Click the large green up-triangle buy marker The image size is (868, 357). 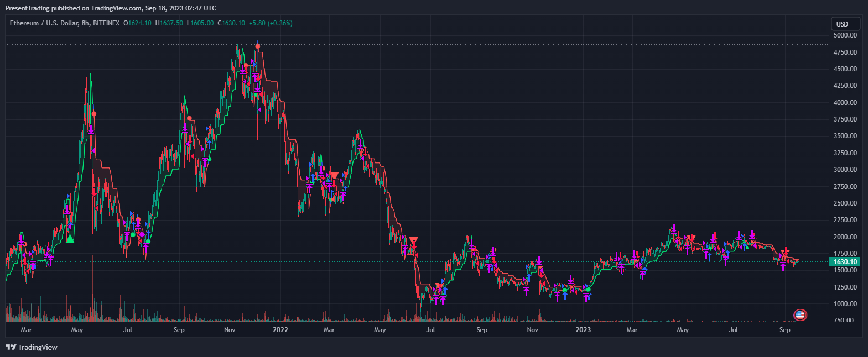coord(70,238)
